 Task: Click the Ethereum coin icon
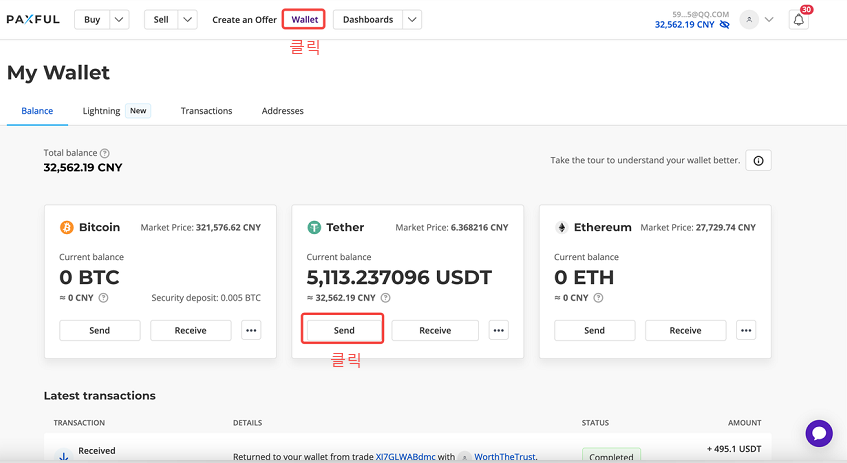point(562,227)
